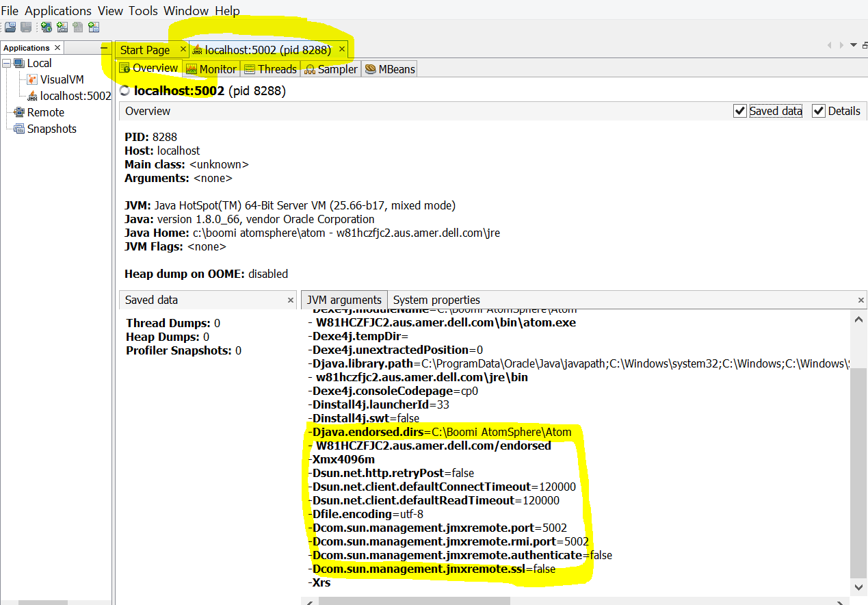Click the Add JMX Connection icon

tap(62, 27)
